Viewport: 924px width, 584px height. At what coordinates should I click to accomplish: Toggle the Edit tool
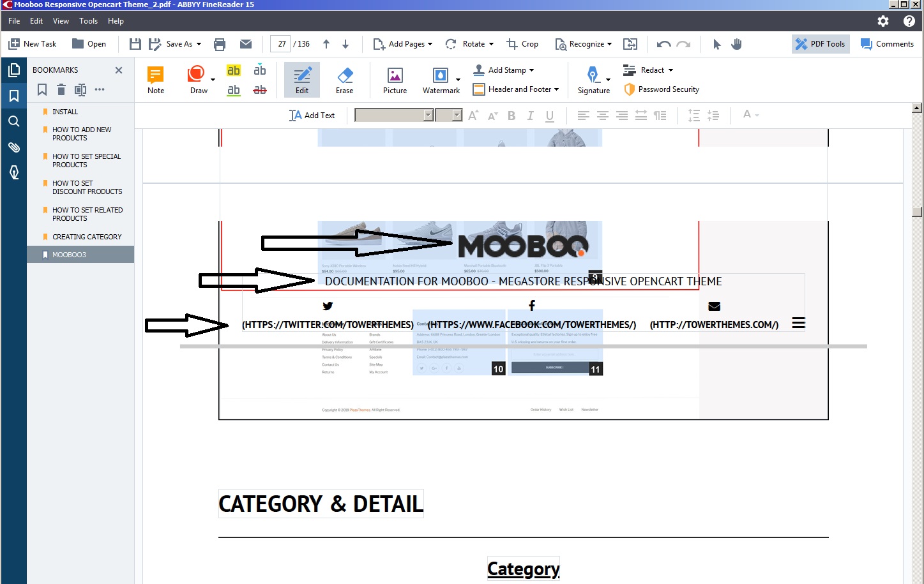click(x=302, y=80)
